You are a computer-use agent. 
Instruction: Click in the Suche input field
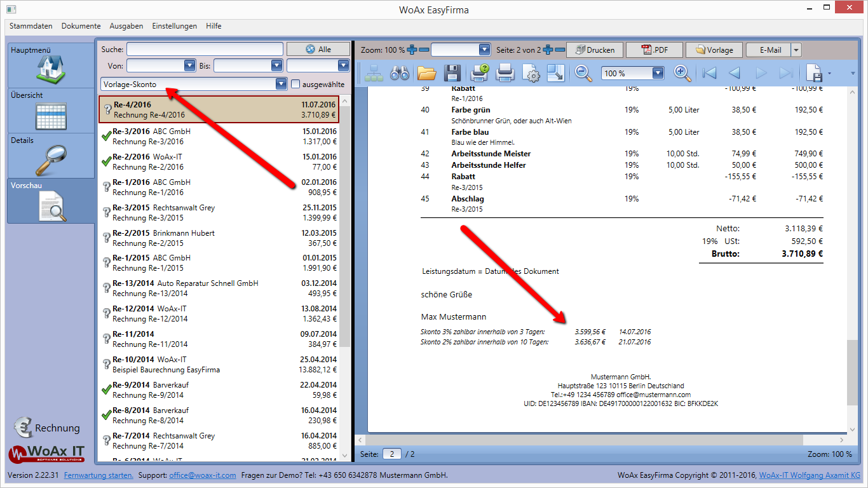click(205, 50)
